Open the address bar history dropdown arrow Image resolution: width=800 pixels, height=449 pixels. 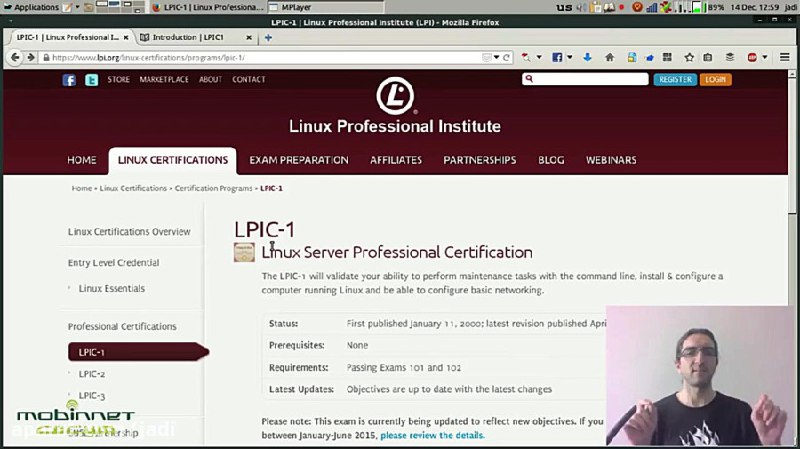(x=496, y=58)
